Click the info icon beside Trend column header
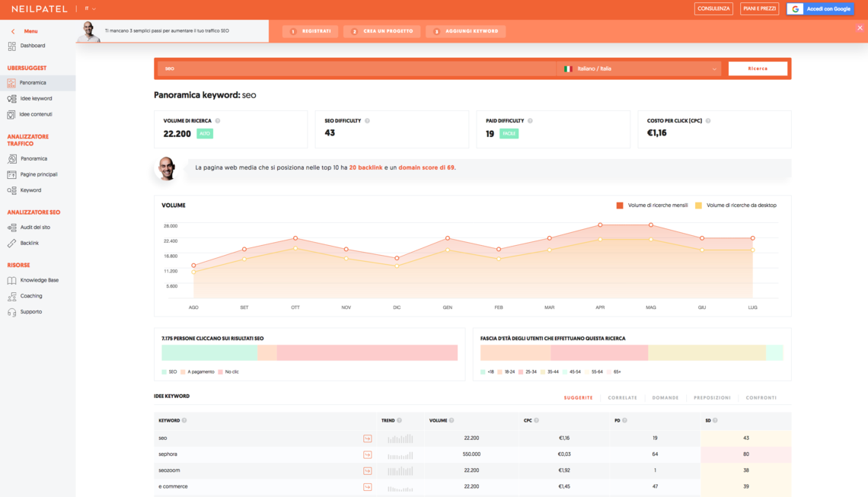Viewport: 868px width, 497px height. pyautogui.click(x=399, y=421)
